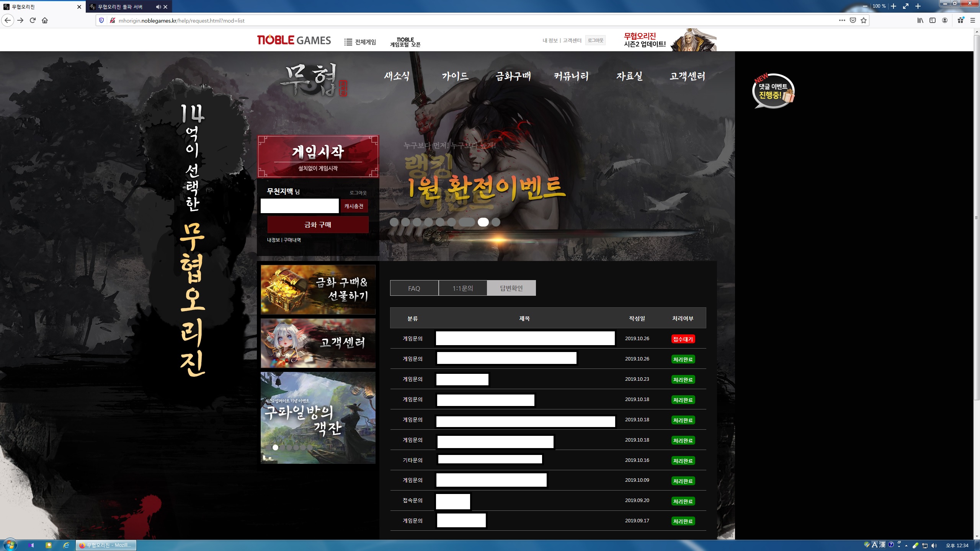Screen dimensions: 980x551
Task: Open the 커뮤니티 navigation menu
Action: click(x=571, y=76)
